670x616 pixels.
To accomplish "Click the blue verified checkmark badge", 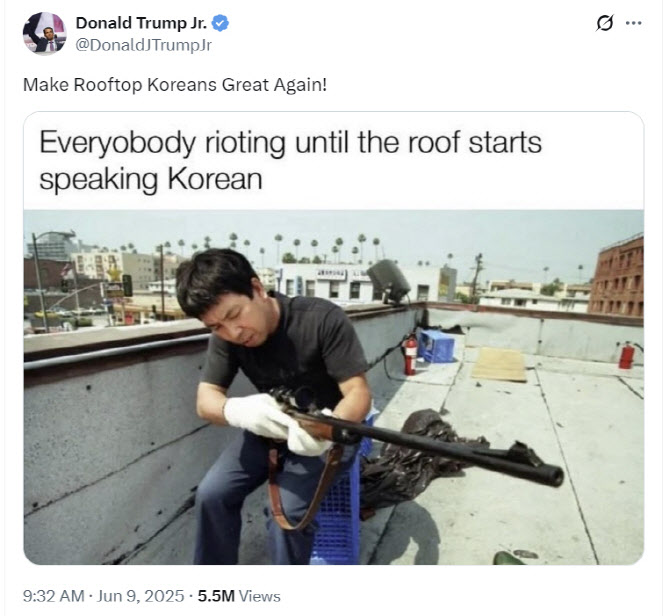I will point(220,23).
